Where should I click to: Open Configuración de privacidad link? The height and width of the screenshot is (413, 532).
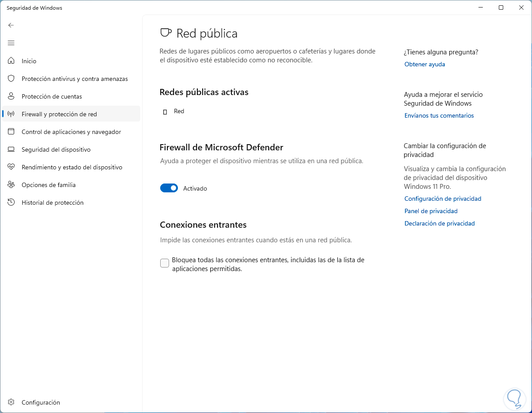443,199
